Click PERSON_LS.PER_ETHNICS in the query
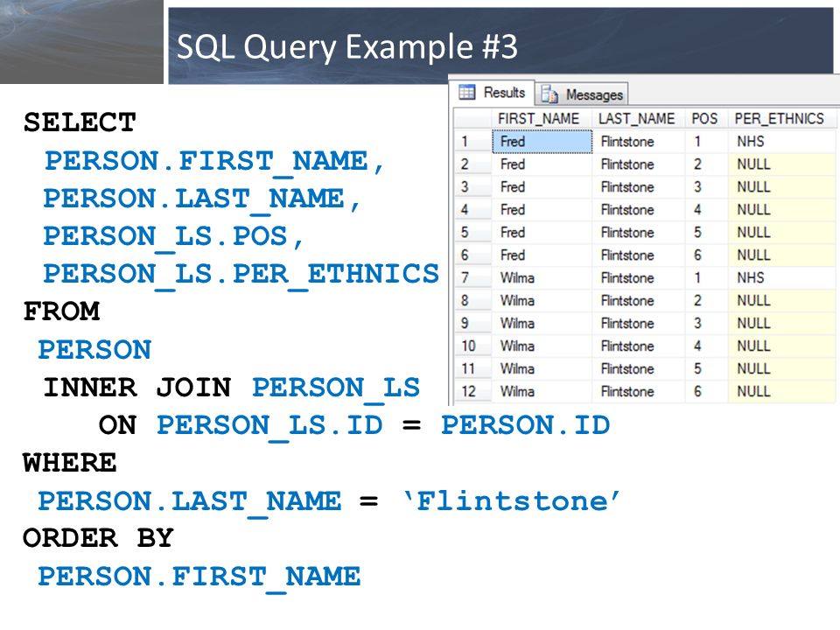The height and width of the screenshot is (630, 840). (241, 275)
